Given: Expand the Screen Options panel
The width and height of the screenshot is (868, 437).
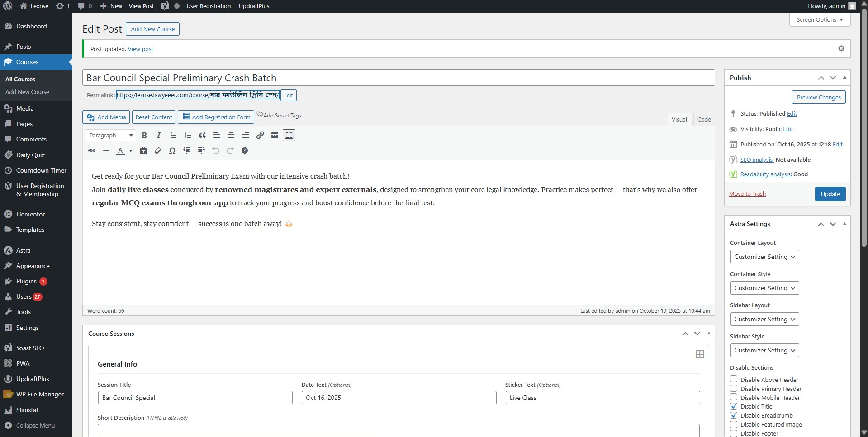Looking at the screenshot, I should 820,19.
